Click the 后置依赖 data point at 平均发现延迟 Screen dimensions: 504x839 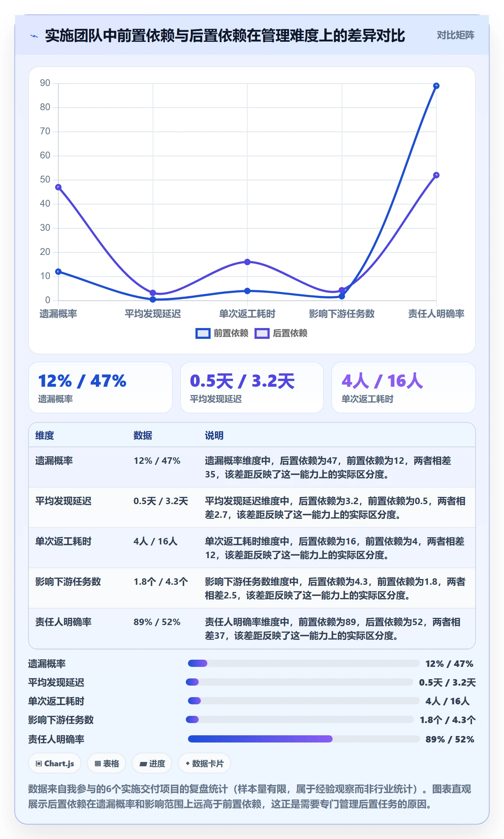[x=153, y=293]
